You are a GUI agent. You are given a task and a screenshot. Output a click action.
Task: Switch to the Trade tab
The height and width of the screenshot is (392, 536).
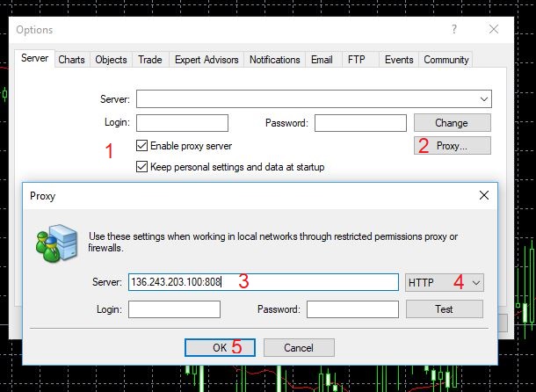point(150,60)
